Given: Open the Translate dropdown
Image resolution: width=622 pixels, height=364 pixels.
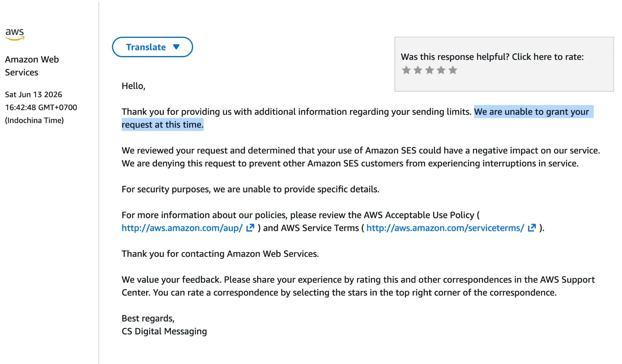Looking at the screenshot, I should coord(152,47).
